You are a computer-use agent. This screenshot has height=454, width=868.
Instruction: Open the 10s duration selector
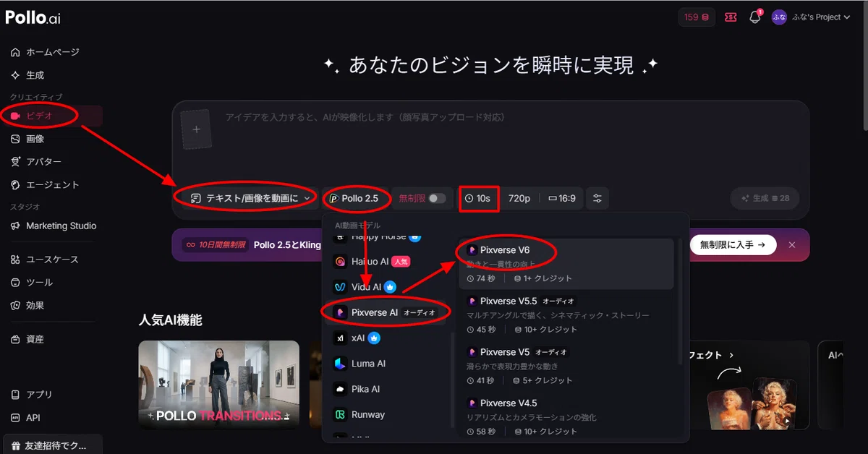click(478, 198)
